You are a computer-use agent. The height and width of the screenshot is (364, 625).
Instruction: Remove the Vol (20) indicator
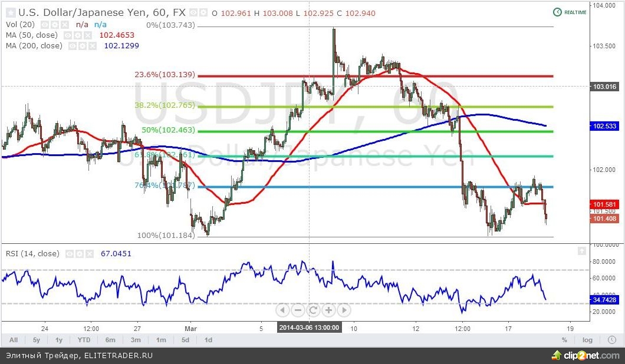[x=65, y=25]
